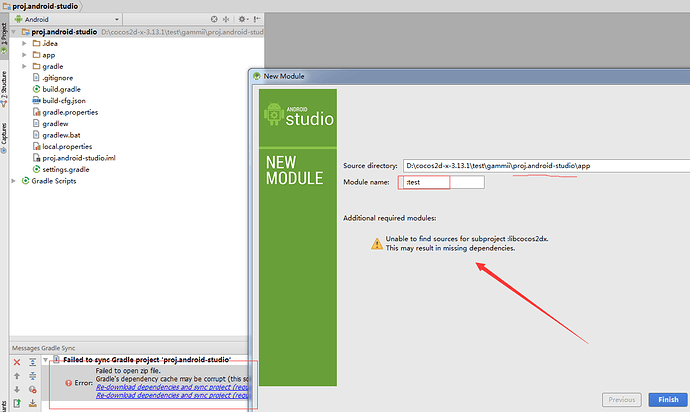Click second Re-download dependencies and sync link
Image resolution: width=690 pixels, height=412 pixels.
(x=172, y=395)
